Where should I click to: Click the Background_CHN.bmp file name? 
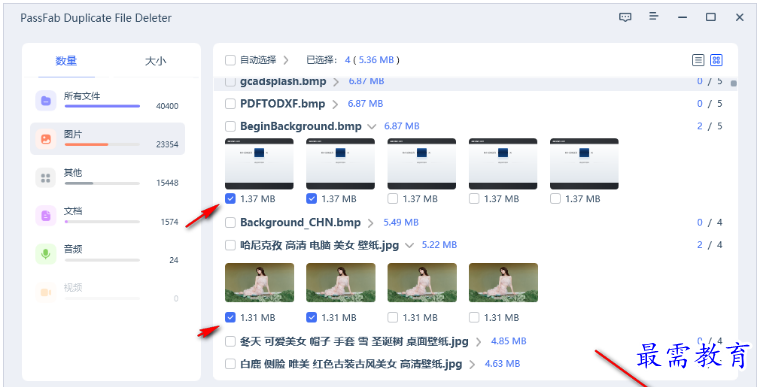pyautogui.click(x=300, y=223)
